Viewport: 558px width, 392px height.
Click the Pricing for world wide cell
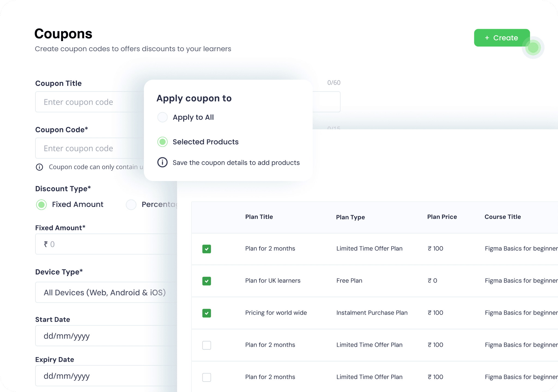pyautogui.click(x=276, y=313)
